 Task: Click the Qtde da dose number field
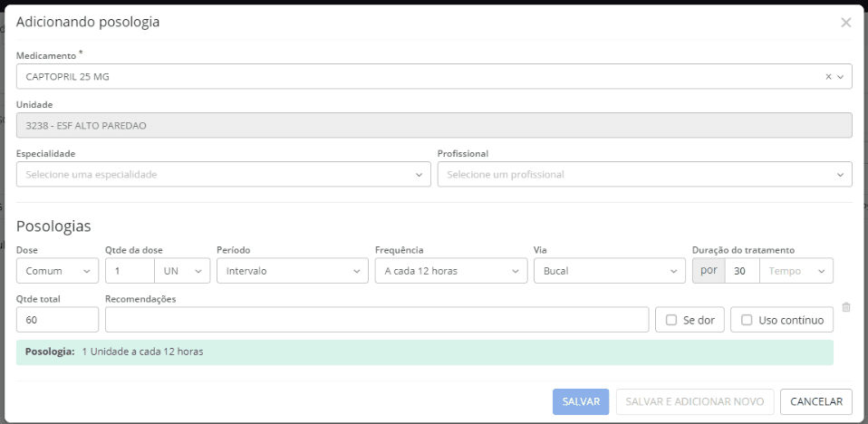(130, 271)
